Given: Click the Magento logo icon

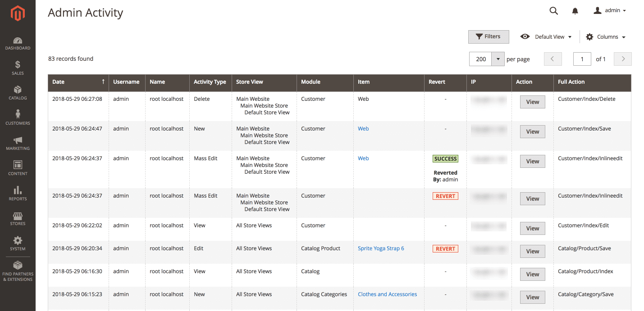Looking at the screenshot, I should (18, 14).
